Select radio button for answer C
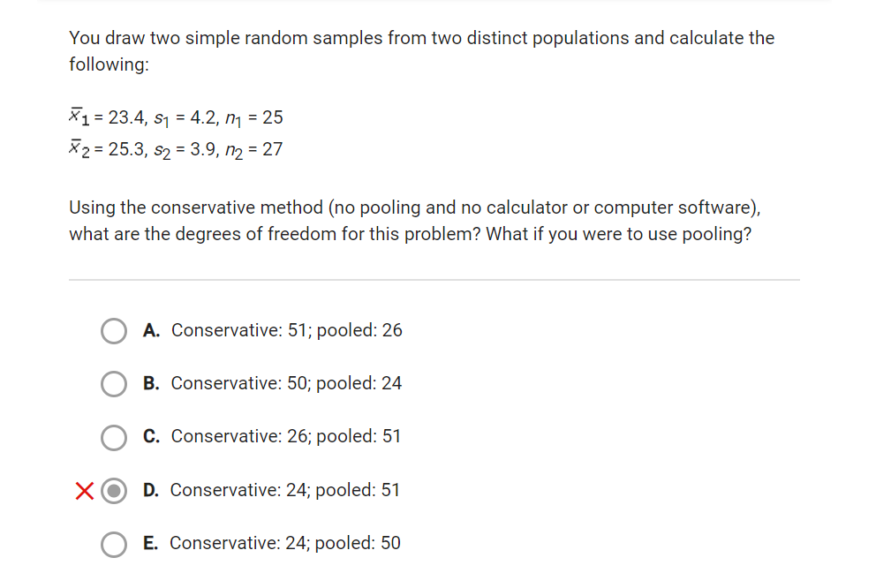The width and height of the screenshot is (891, 588). 114,437
